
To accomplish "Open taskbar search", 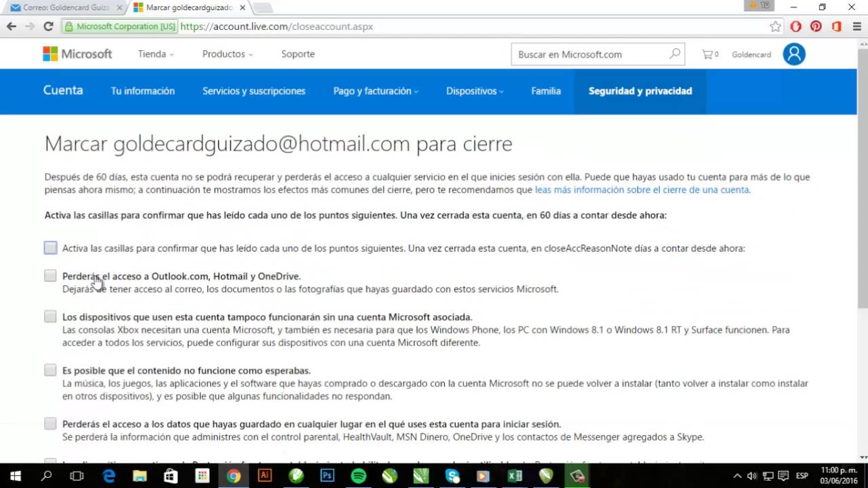I will pyautogui.click(x=47, y=476).
